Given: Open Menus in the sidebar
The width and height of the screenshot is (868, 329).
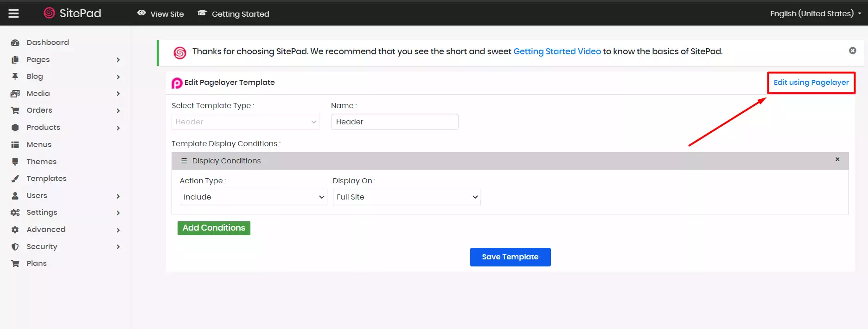Looking at the screenshot, I should coord(39,145).
